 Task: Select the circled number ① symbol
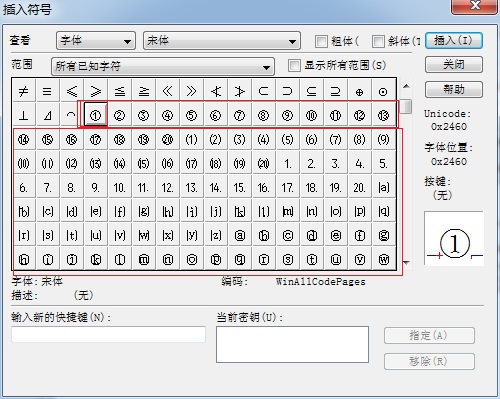click(96, 115)
